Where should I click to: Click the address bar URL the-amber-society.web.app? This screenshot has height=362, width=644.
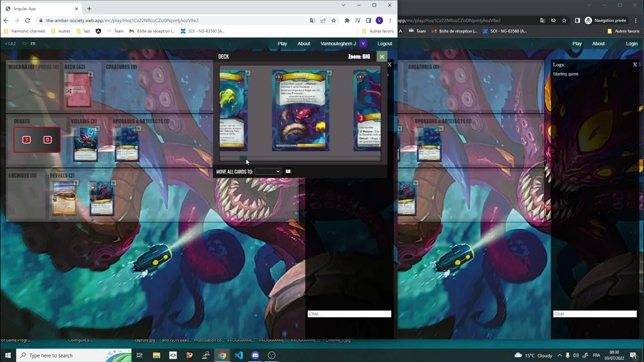[x=122, y=21]
